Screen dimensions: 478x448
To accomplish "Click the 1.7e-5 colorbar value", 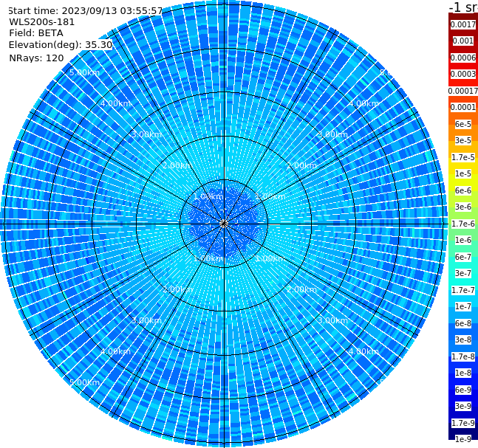I will pos(463,157).
